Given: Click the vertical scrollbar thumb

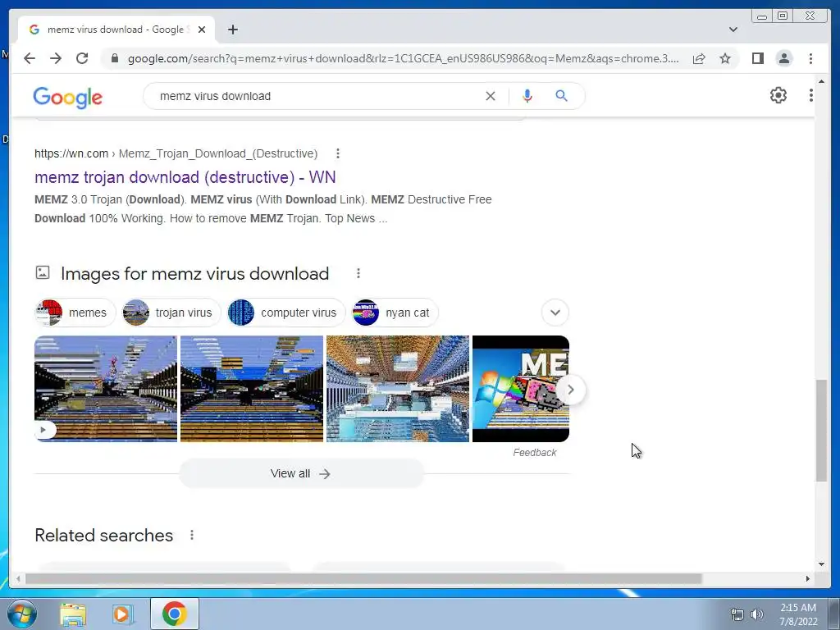Looking at the screenshot, I should coord(821,431).
